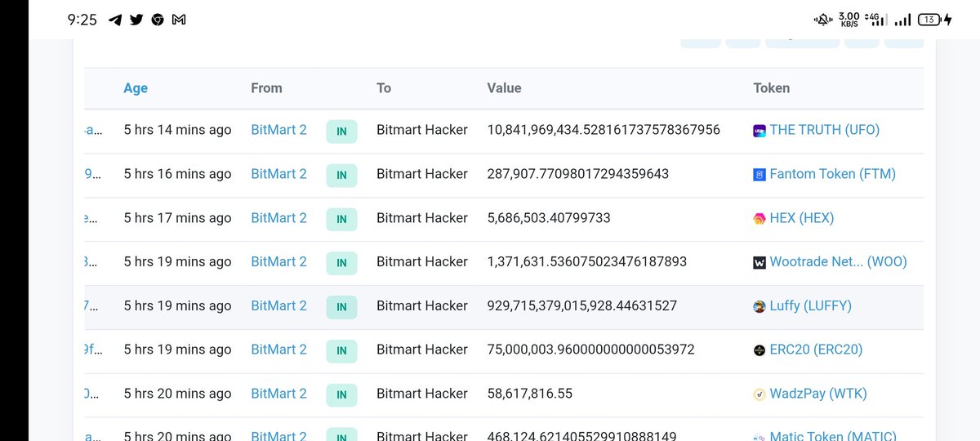Tap the Chrome notification icon in status bar
The height and width of the screenshot is (441, 980).
pos(158,20)
